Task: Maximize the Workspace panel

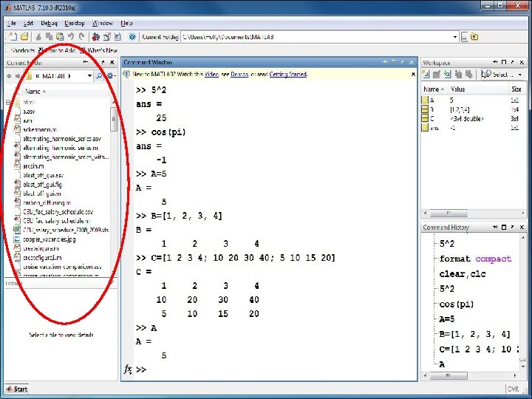Action: click(x=504, y=62)
